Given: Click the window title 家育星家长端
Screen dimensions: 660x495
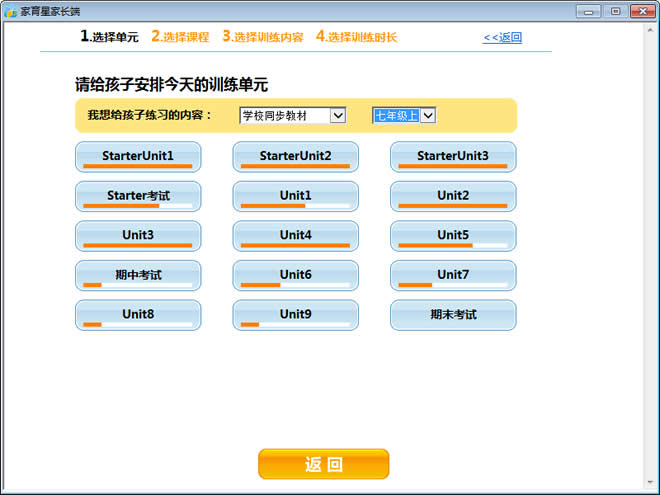Looking at the screenshot, I should click(x=50, y=11).
